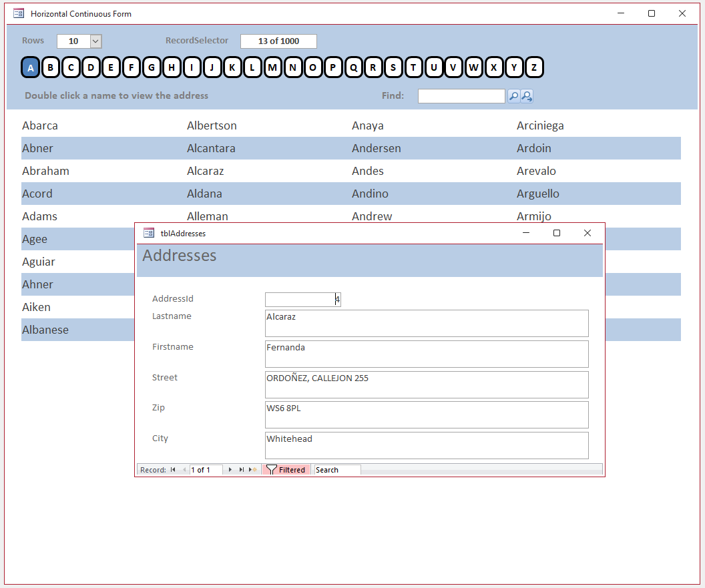Select the name Albertson

pyautogui.click(x=212, y=125)
